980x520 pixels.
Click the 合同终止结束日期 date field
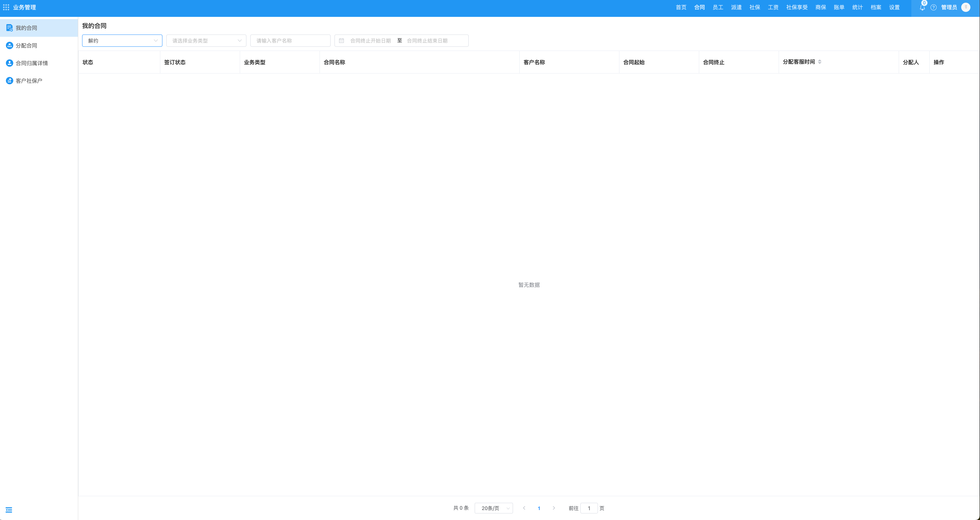click(x=427, y=41)
